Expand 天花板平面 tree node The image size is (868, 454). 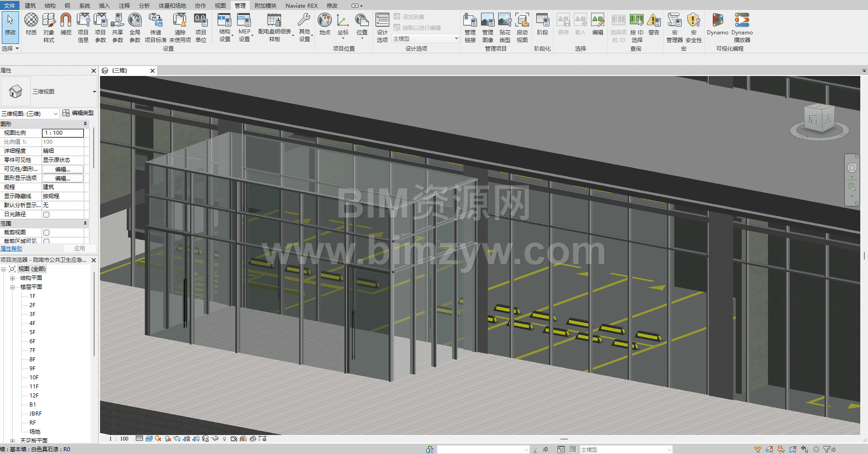click(13, 440)
